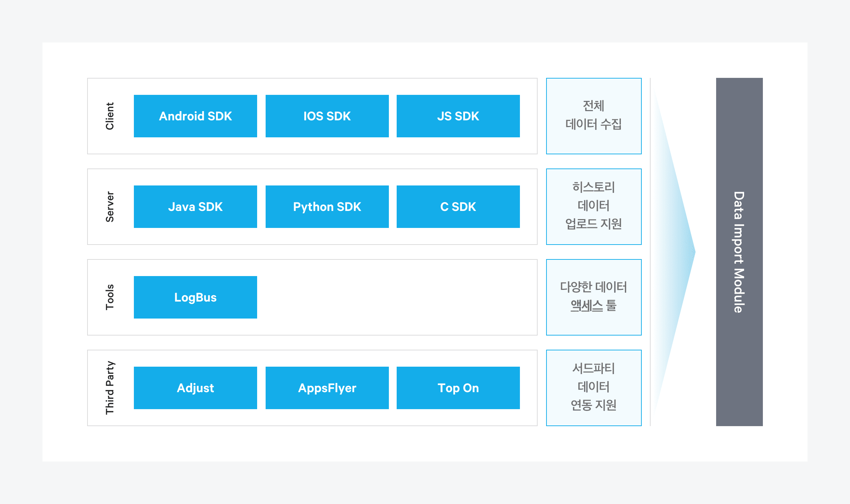The image size is (850, 504).
Task: Select the Adjust third party block
Action: pyautogui.click(x=195, y=388)
